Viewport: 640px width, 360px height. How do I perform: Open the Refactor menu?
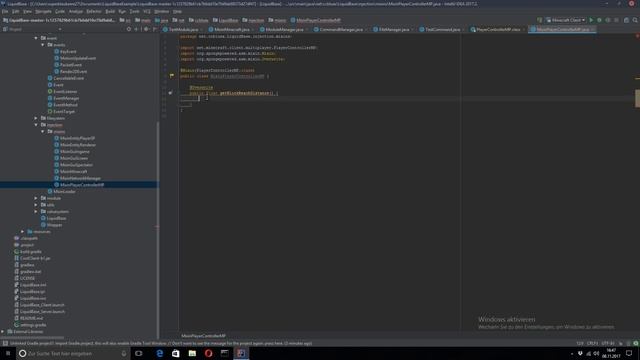pyautogui.click(x=94, y=11)
